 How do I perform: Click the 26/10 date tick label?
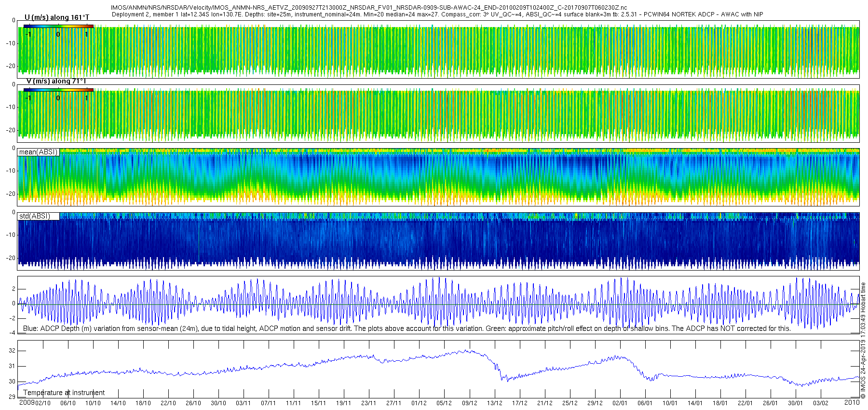tap(193, 403)
